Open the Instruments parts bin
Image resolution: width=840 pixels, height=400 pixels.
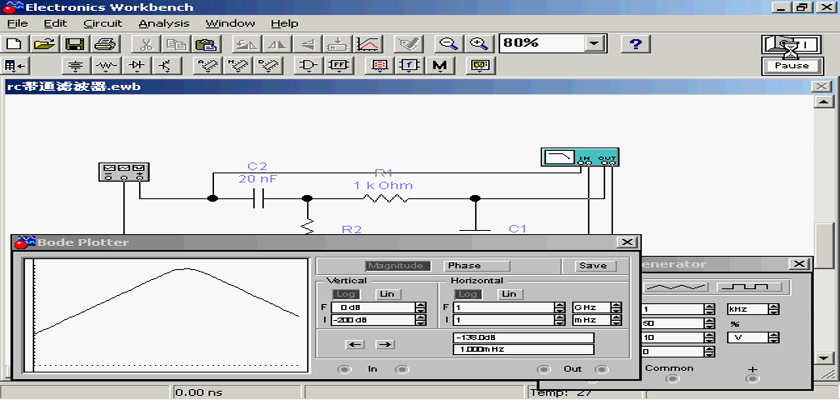(479, 66)
